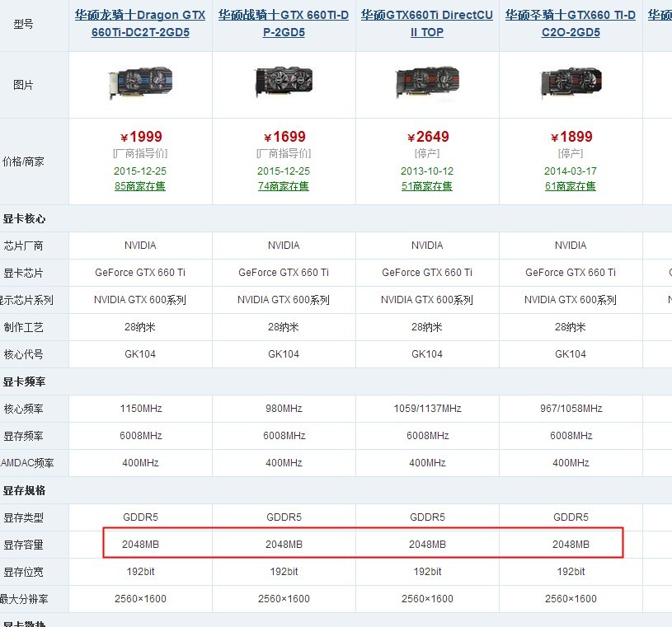Select the 2013-10-12 date text
This screenshot has width=672, height=627.
pos(427,171)
